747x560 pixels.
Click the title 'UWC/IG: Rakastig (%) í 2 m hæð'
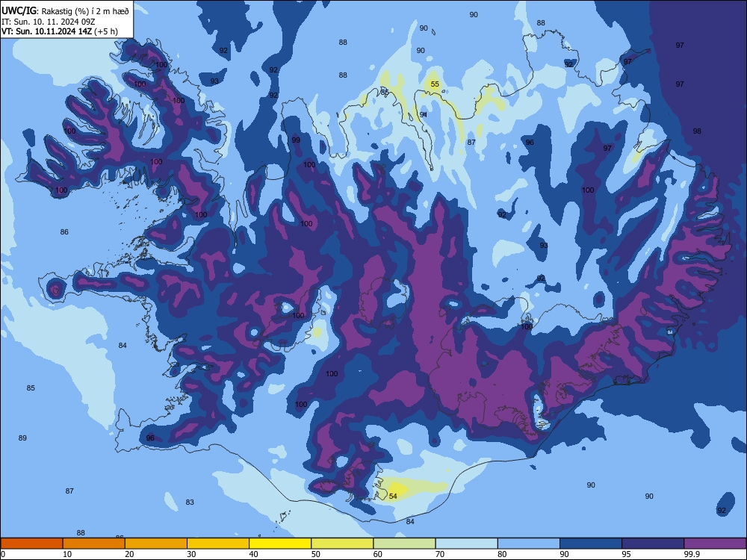point(65,10)
